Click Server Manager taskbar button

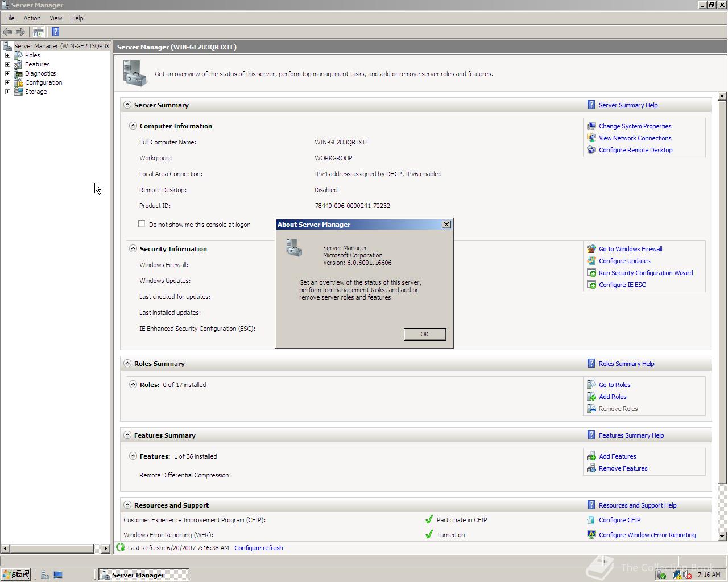tap(143, 575)
